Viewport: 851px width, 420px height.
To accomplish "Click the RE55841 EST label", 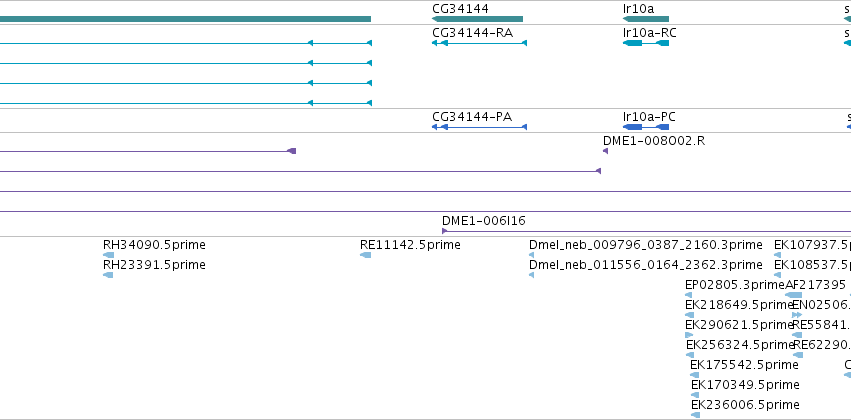I will (822, 326).
